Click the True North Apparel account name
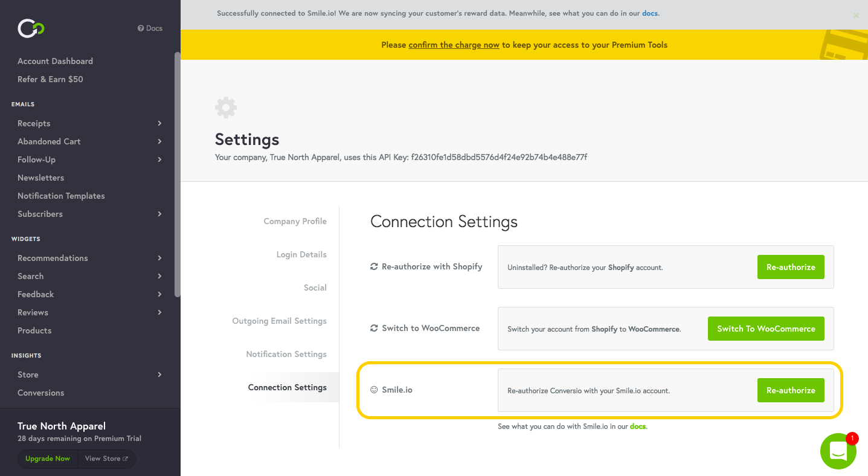Image resolution: width=868 pixels, height=476 pixels. click(62, 426)
